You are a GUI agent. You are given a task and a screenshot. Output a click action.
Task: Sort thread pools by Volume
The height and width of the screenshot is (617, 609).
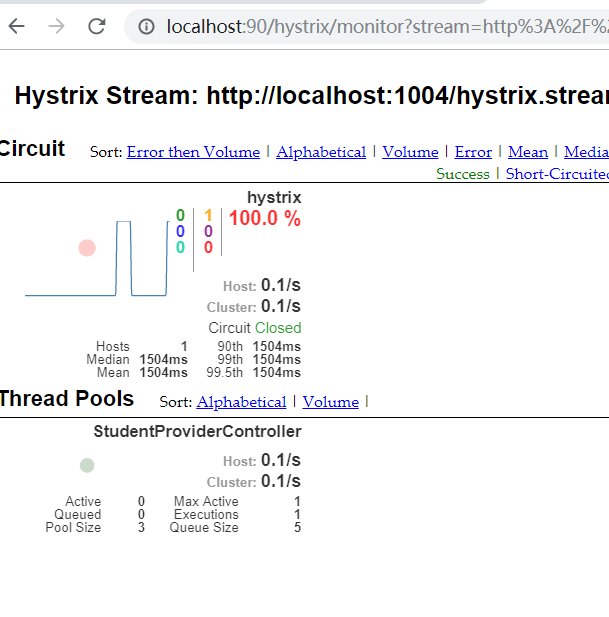click(x=330, y=402)
